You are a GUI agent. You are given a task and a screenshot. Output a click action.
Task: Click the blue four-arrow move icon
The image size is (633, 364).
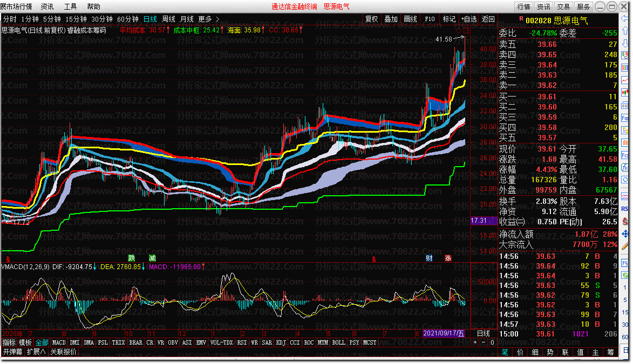click(x=625, y=233)
